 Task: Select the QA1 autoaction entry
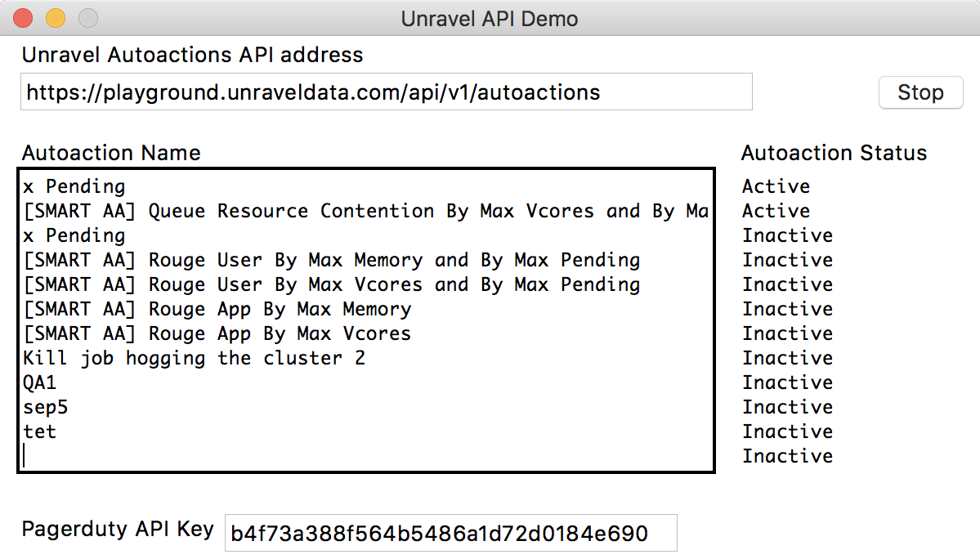point(39,382)
